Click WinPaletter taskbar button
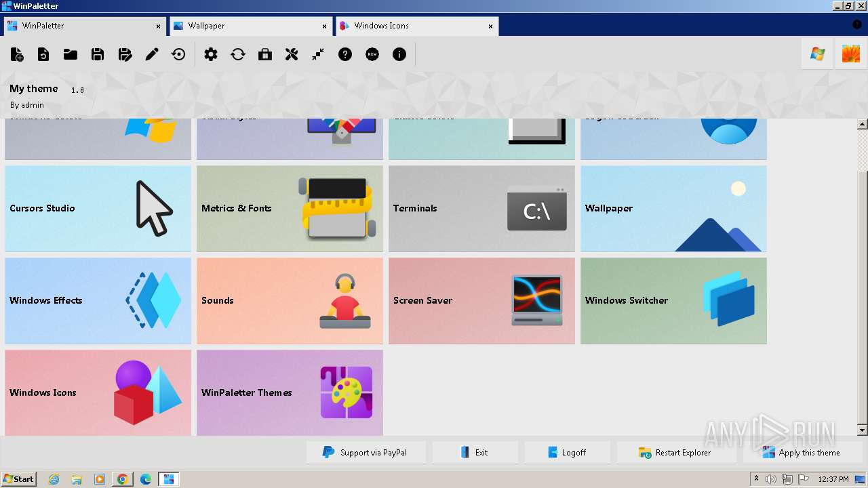868x488 pixels. pos(169,479)
